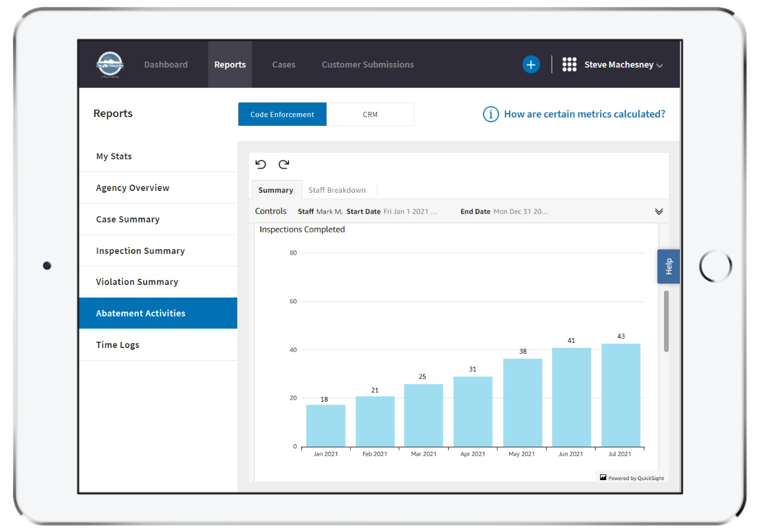Open the blue plus button for creating new items
761x532 pixels.
click(x=530, y=64)
